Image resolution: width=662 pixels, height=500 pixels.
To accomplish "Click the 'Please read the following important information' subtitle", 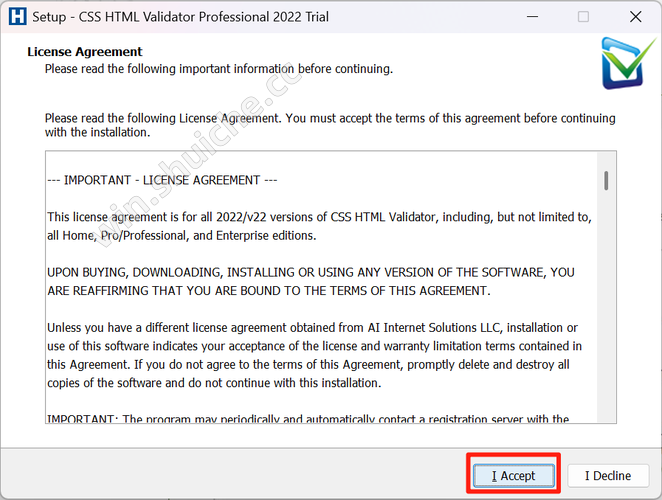I will (x=219, y=69).
